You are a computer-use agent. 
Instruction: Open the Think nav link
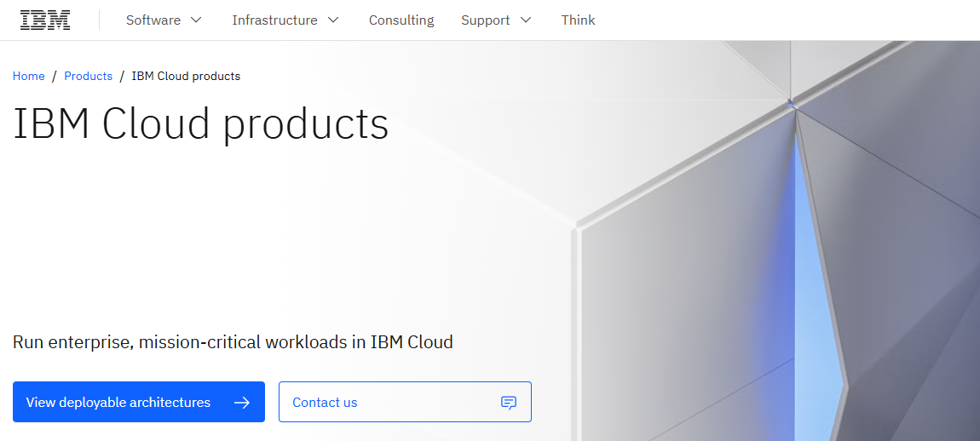578,20
